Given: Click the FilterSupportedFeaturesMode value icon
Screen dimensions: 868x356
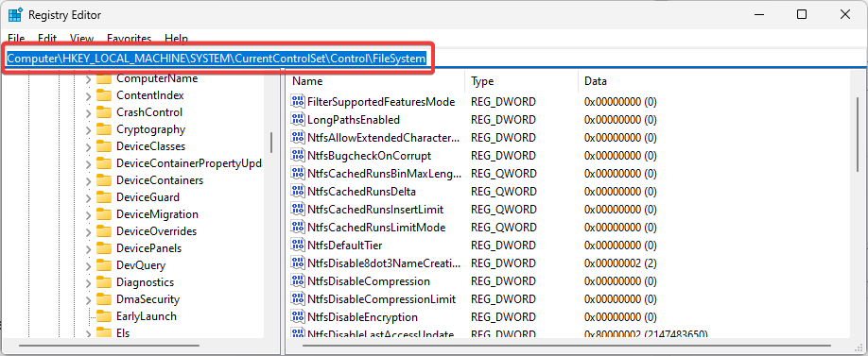Looking at the screenshot, I should point(298,102).
